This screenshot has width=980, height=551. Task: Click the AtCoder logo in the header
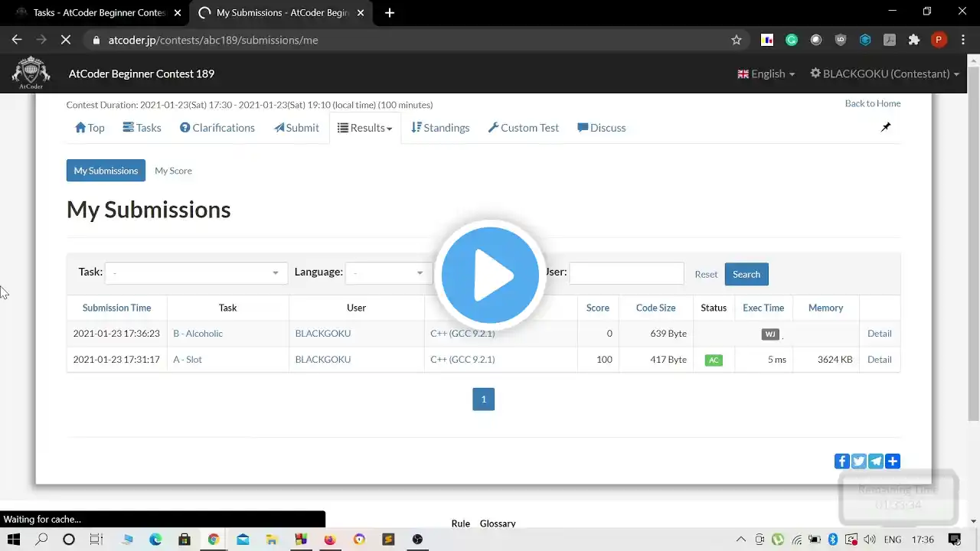(31, 73)
